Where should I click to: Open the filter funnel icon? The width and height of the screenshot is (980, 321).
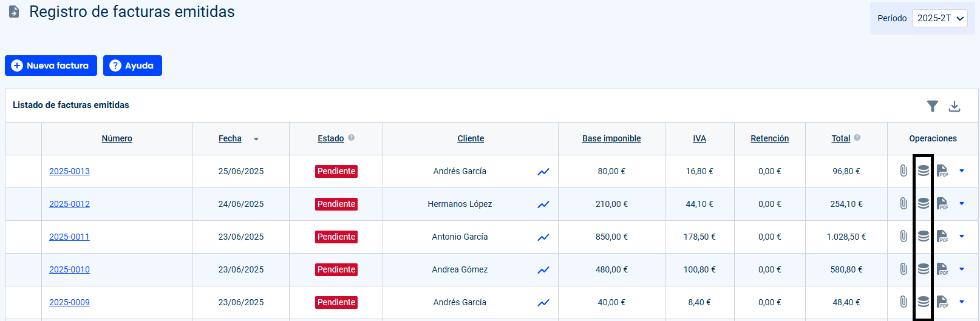point(933,106)
